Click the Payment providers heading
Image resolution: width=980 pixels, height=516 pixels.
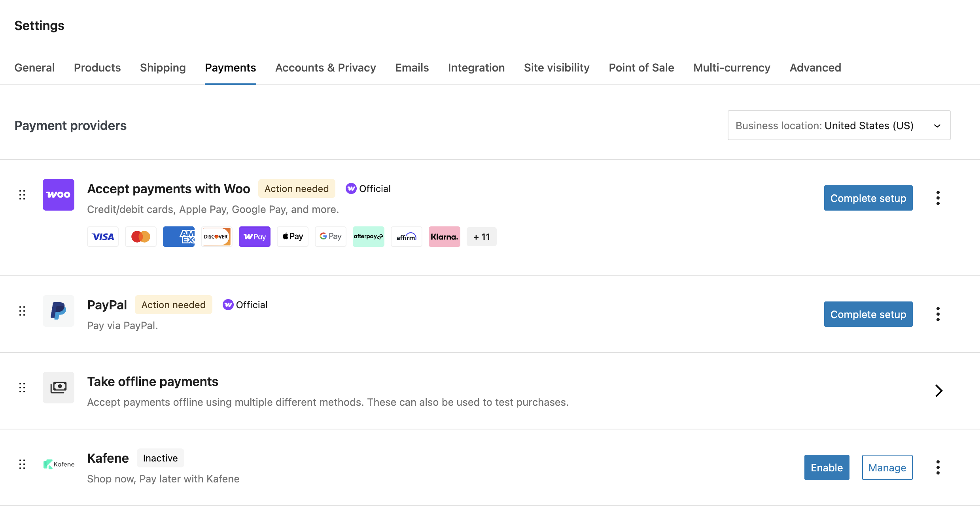[70, 125]
